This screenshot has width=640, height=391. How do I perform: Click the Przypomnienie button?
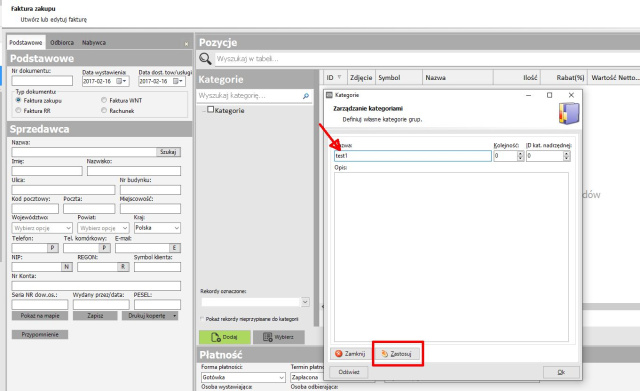click(40, 335)
